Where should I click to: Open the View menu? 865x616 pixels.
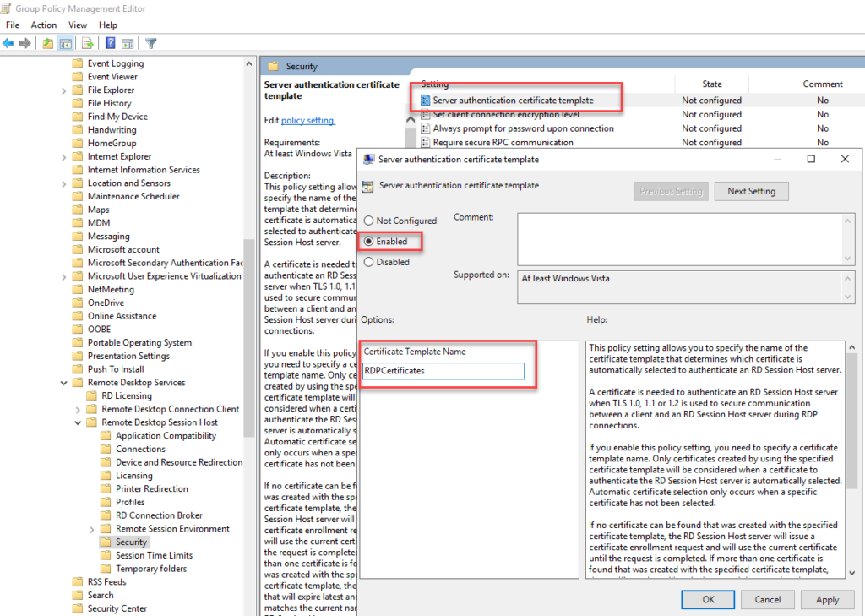pos(78,25)
